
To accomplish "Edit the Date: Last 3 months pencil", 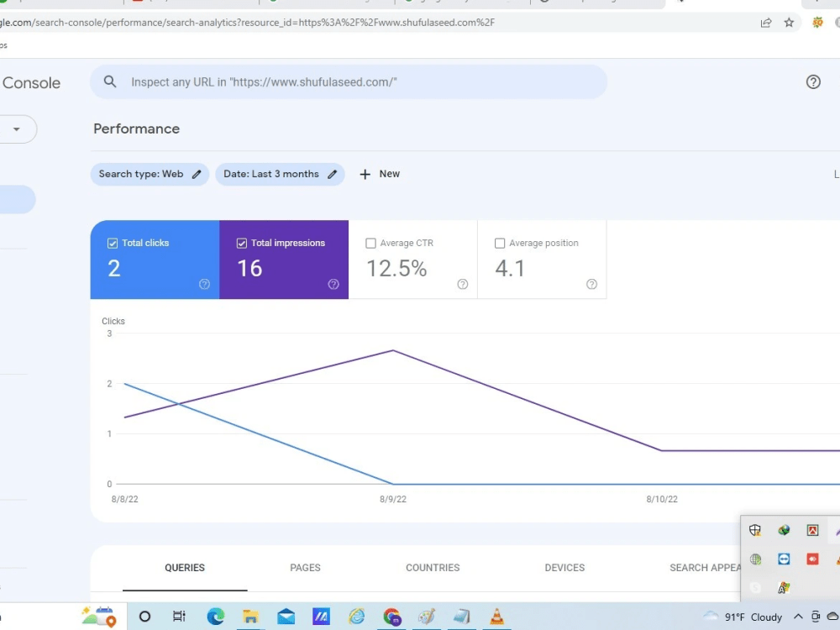I will 332,174.
